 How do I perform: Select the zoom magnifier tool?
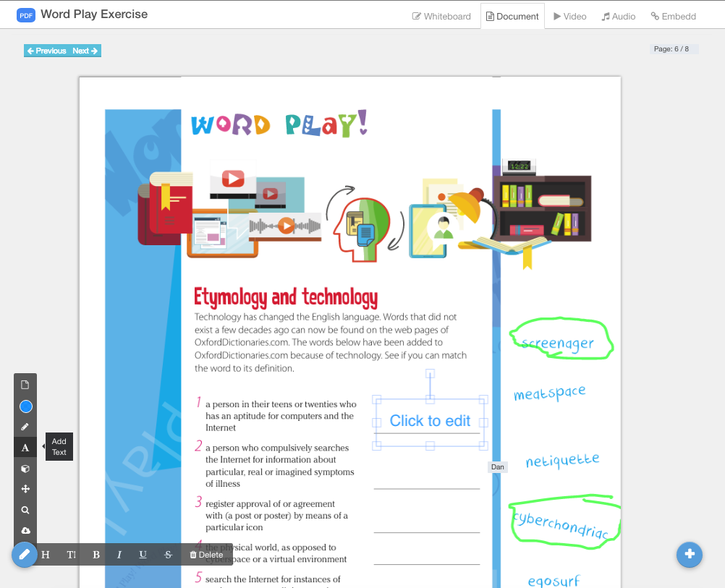pos(25,510)
